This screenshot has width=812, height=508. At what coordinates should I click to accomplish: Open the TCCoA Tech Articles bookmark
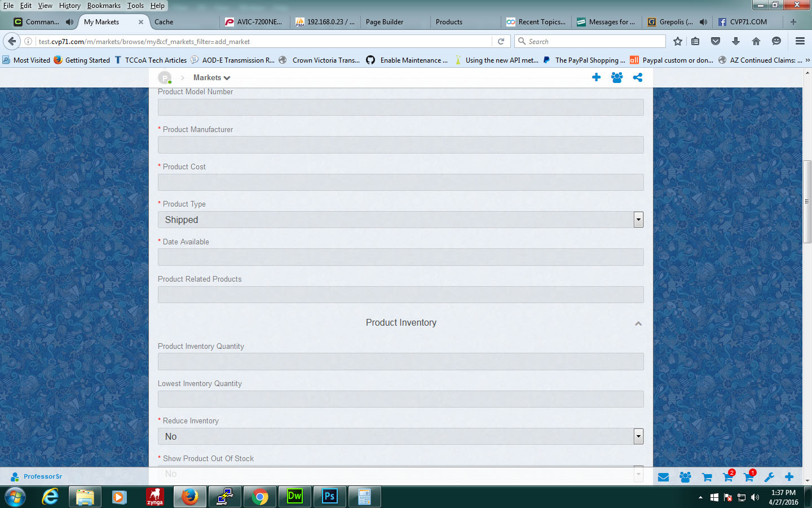point(151,60)
